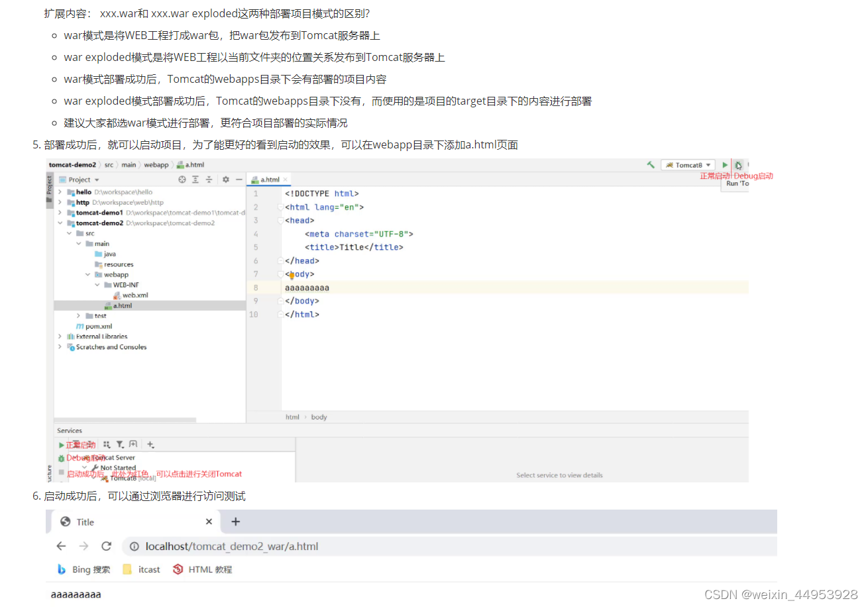Collapse the src folder in tree
The width and height of the screenshot is (868, 607).
pos(70,233)
